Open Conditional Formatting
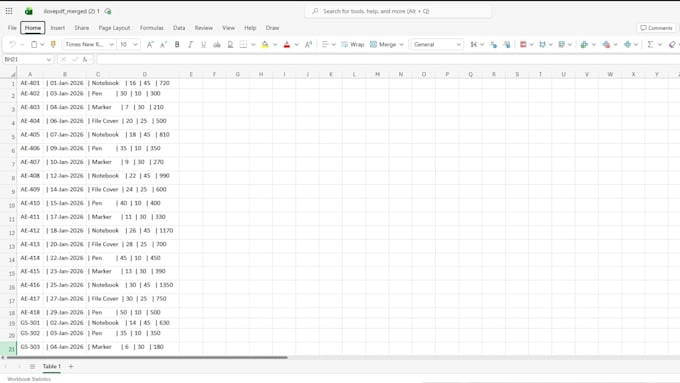The image size is (680, 383). [x=523, y=44]
